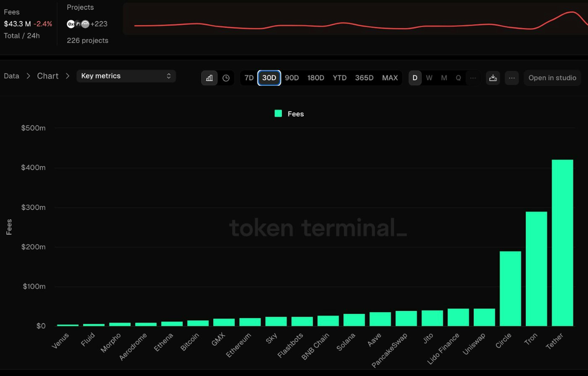Click the chevron after the Data breadcrumb
Image resolution: width=588 pixels, height=376 pixels.
pyautogui.click(x=28, y=76)
